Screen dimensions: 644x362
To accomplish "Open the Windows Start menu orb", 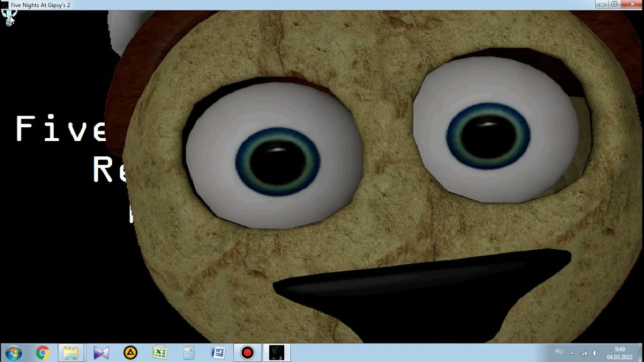I will (x=13, y=352).
